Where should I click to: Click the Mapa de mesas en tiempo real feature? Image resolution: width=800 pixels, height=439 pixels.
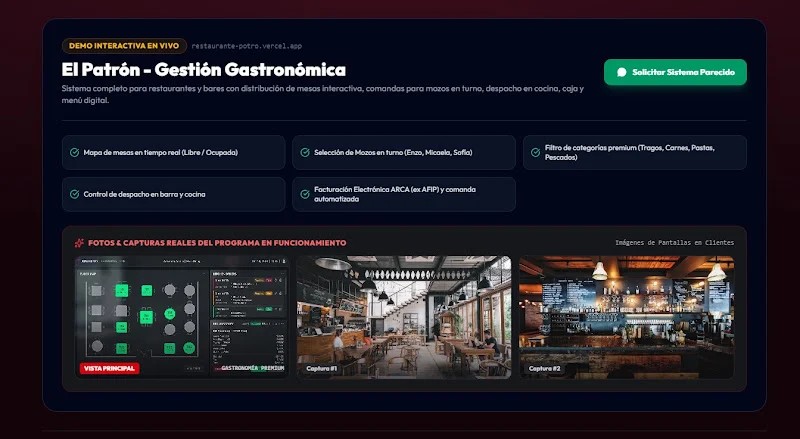point(173,152)
